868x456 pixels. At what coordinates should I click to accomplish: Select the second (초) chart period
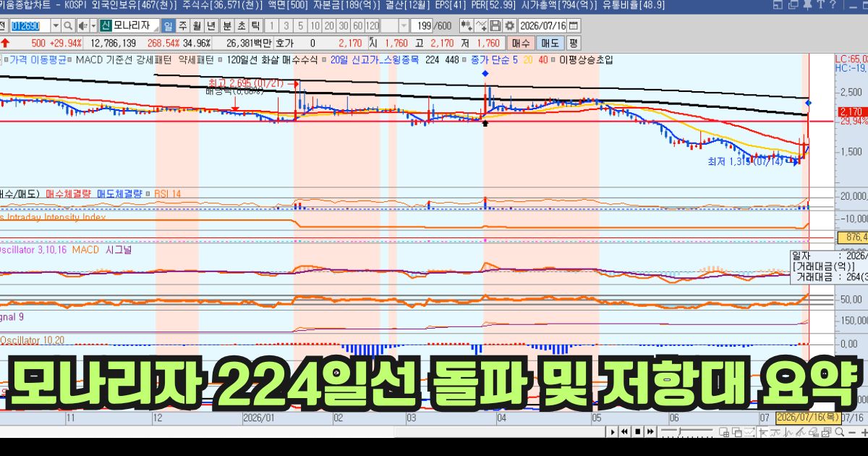242,26
